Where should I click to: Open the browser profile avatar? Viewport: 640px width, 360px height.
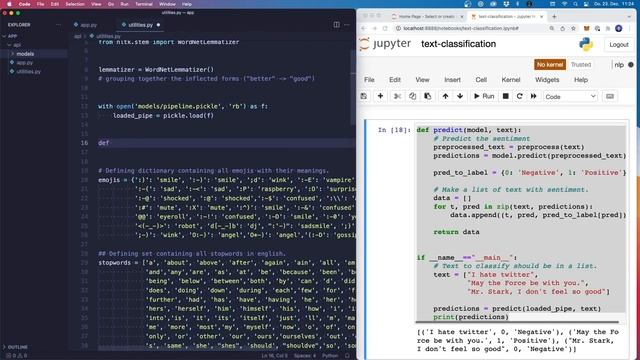coord(619,28)
